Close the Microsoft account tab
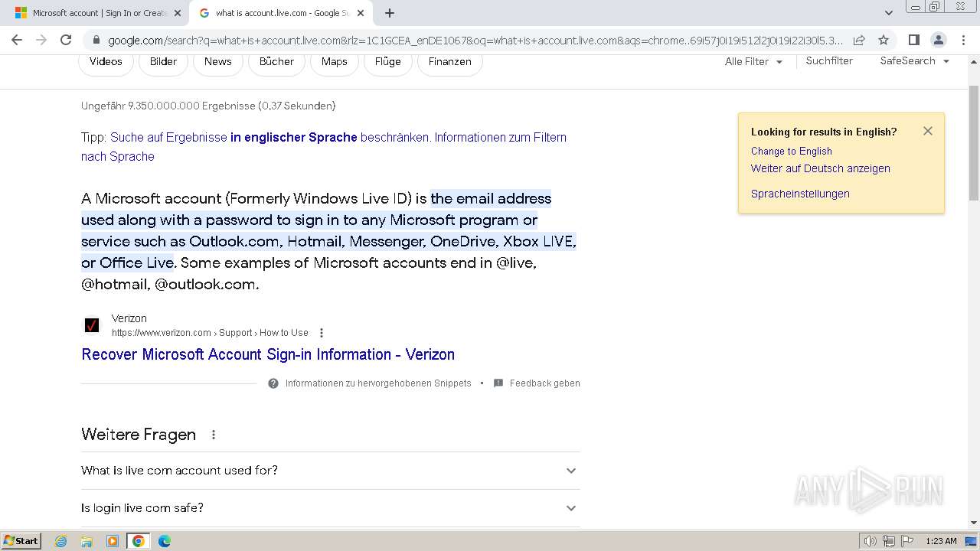 tap(178, 13)
